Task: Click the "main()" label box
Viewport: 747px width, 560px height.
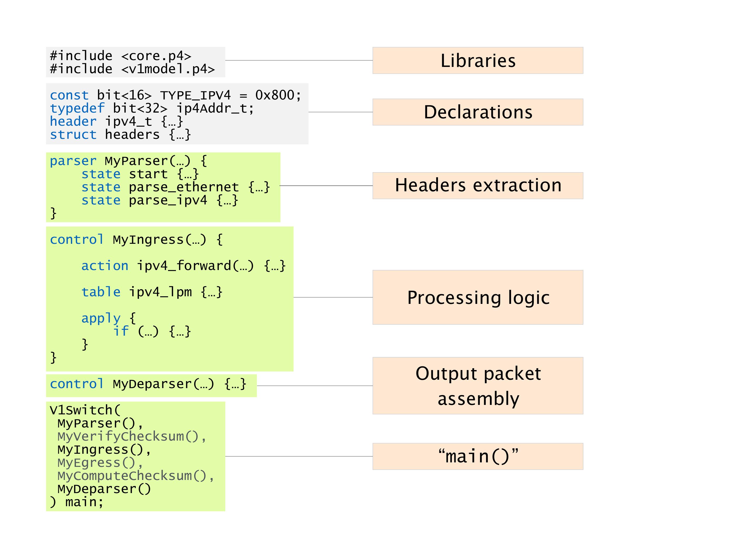Action: (478, 456)
